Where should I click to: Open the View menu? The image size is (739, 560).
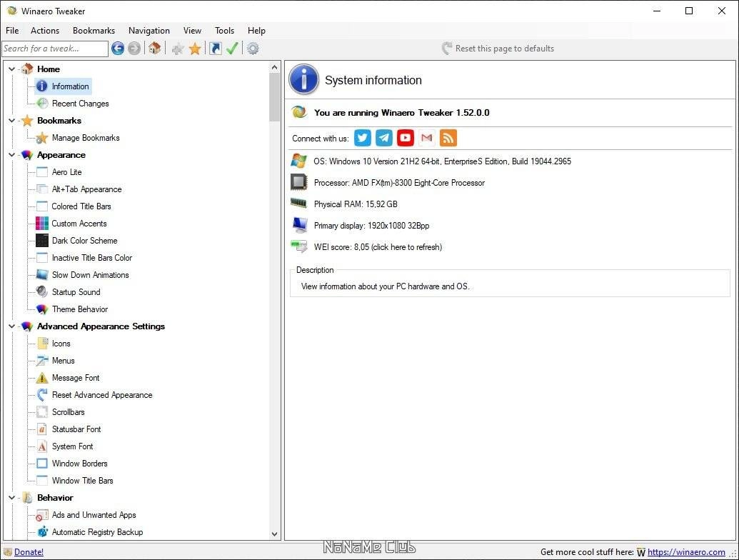point(192,30)
